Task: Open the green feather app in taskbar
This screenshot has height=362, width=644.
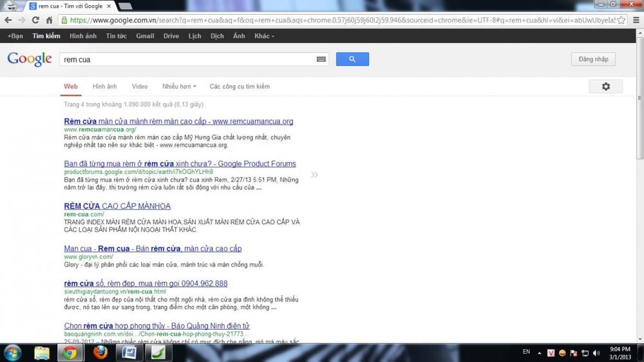Action: click(158, 353)
